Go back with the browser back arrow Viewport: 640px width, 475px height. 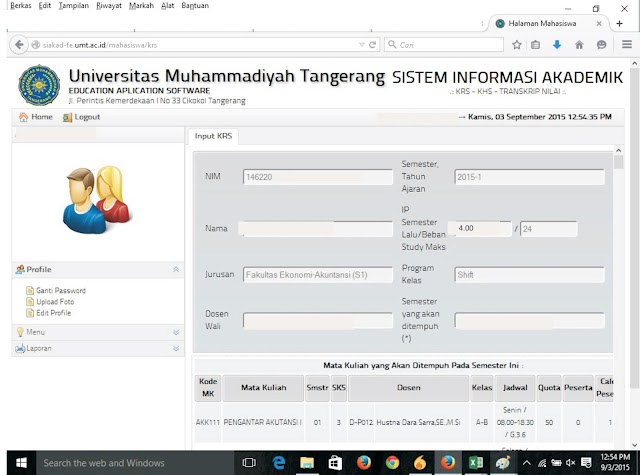click(19, 44)
